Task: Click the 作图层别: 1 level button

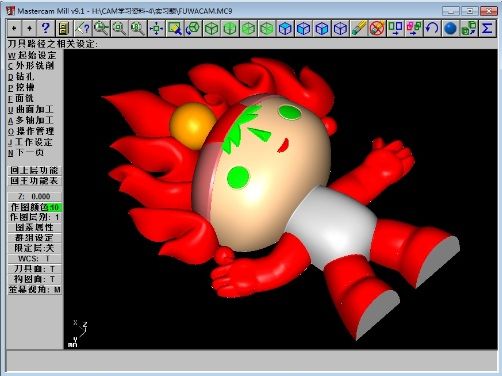Action: click(x=34, y=217)
